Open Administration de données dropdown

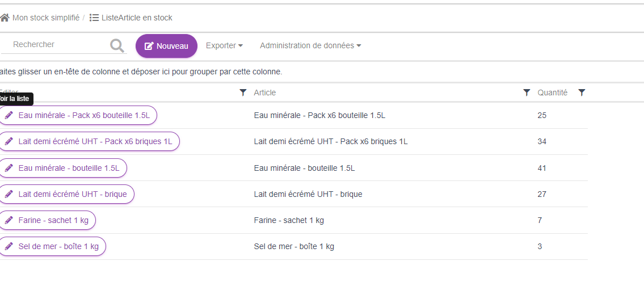[310, 46]
